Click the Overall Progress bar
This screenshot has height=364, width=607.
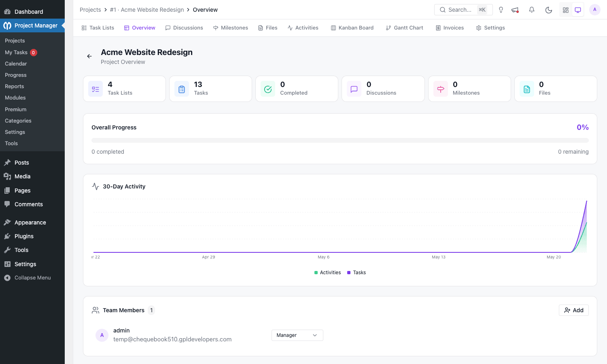point(340,140)
